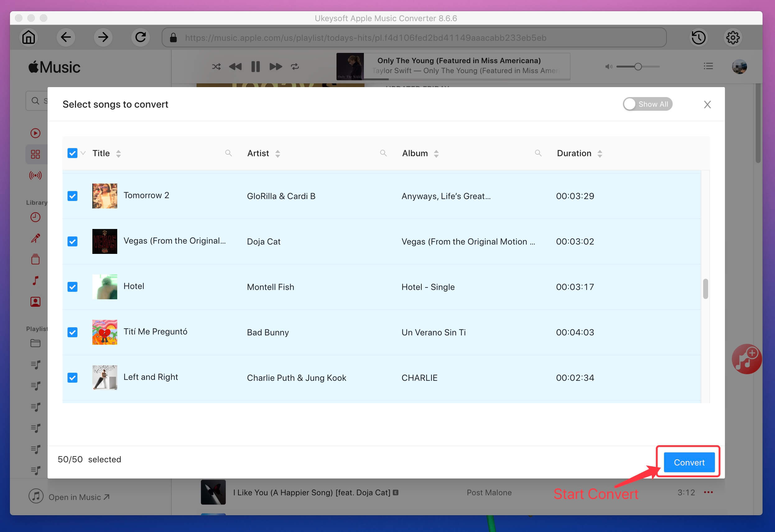The image size is (775, 532).
Task: Sort songs by clicking Duration column header
Action: click(x=579, y=154)
